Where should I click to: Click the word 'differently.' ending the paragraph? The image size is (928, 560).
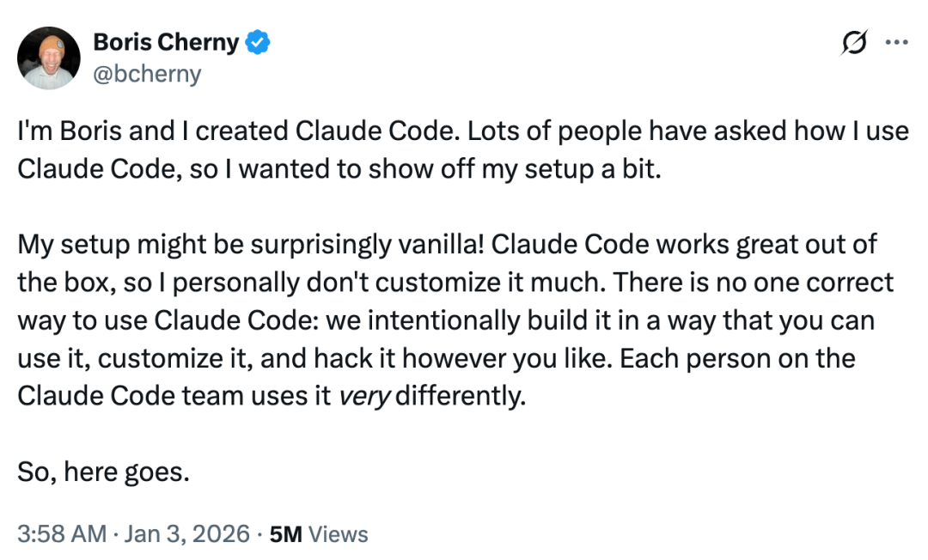point(461,396)
